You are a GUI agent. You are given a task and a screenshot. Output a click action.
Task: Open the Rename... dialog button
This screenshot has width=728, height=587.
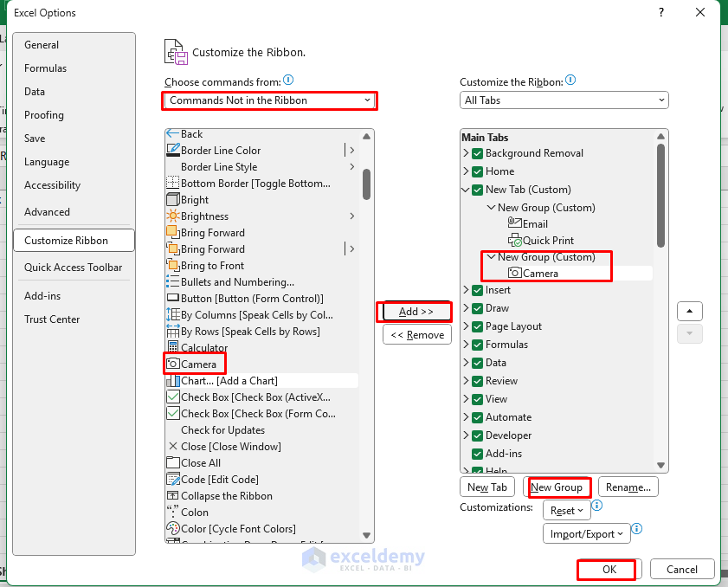628,487
